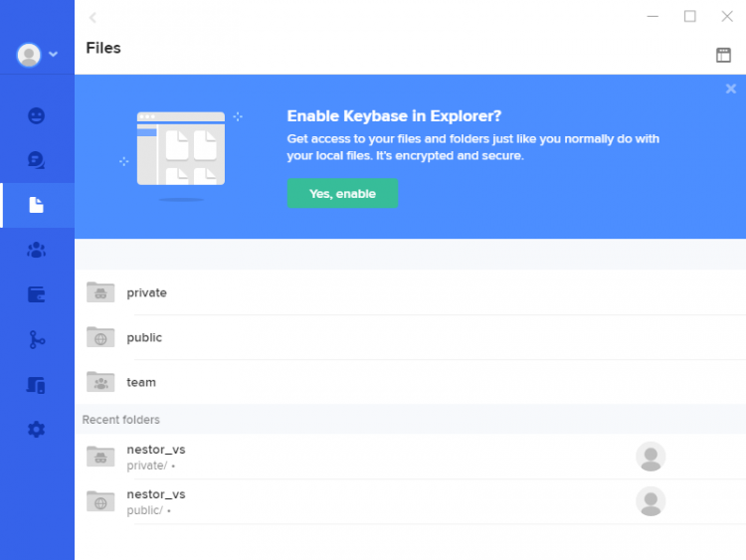Open the team folder
This screenshot has height=560, width=746.
pos(141,382)
